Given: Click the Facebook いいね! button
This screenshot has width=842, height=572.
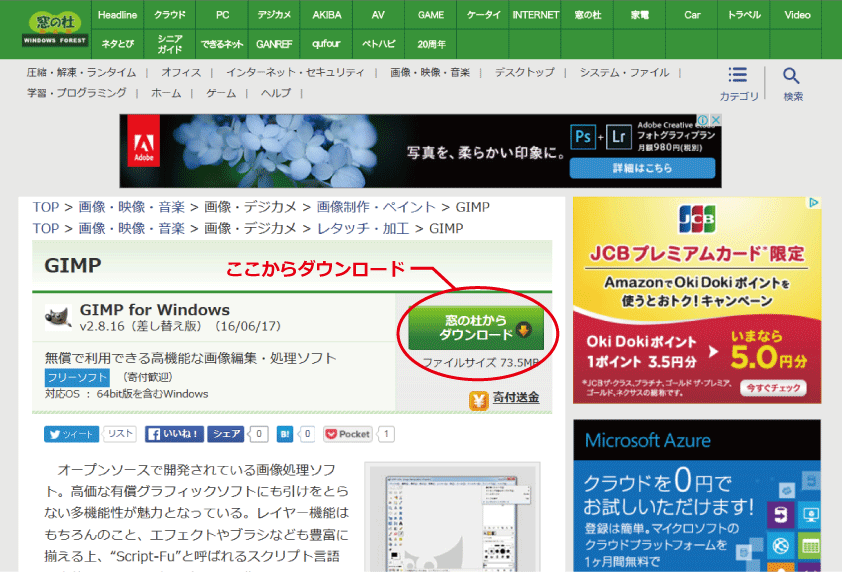Looking at the screenshot, I should coord(174,434).
